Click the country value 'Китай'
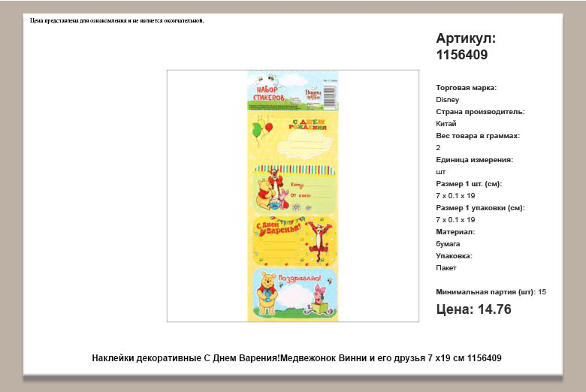The width and height of the screenshot is (586, 392). [446, 124]
